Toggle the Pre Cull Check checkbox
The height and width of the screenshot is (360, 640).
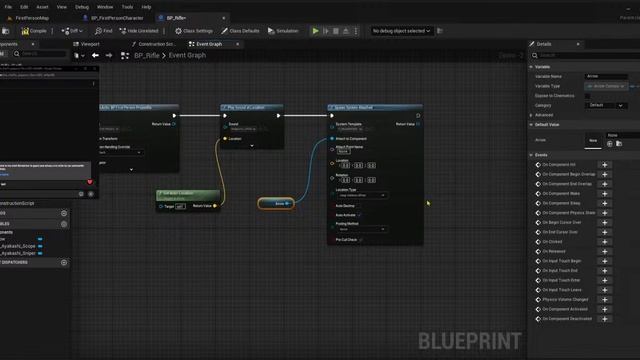[361, 240]
